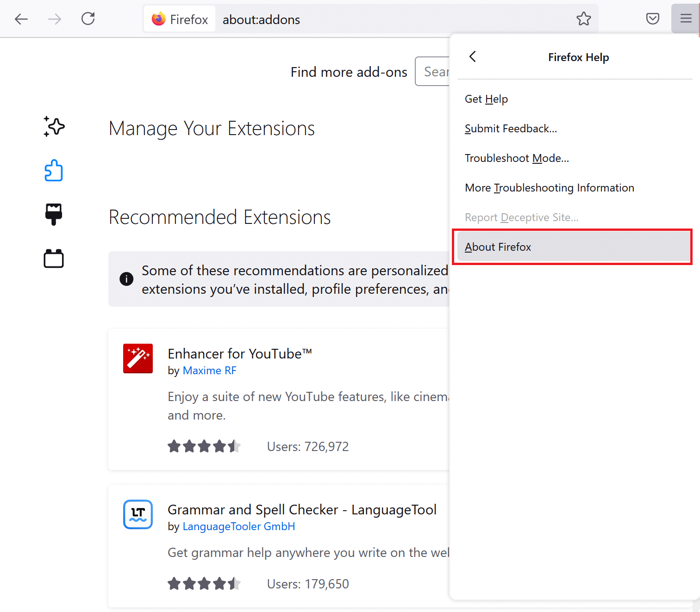This screenshot has height=612, width=700.
Task: Reload the current page
Action: click(x=88, y=19)
